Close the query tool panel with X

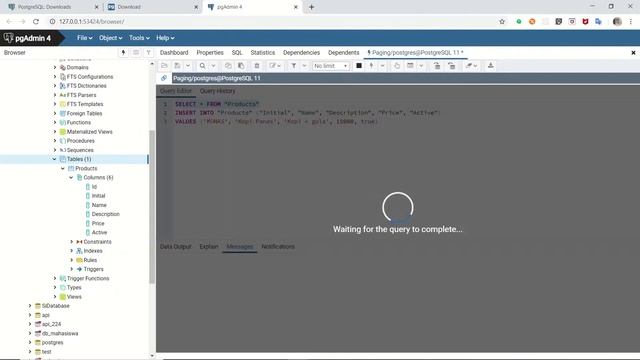click(633, 53)
